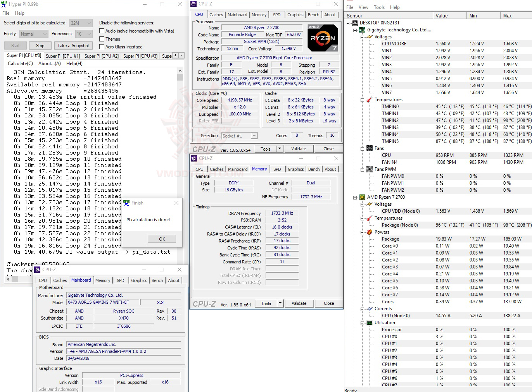Click the Fans PWM icon in sensor tree
The image size is (532, 392).
tap(369, 169)
